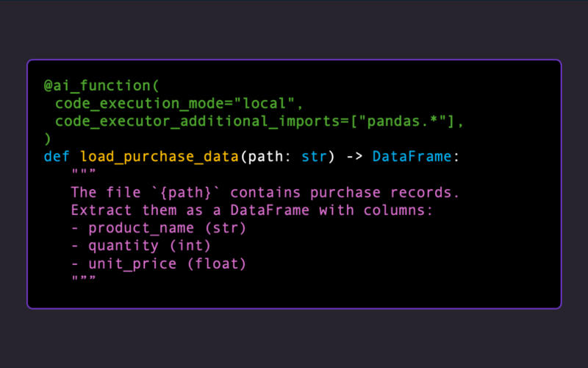
Task: Click the product_name (str) list entry
Action: [166, 227]
